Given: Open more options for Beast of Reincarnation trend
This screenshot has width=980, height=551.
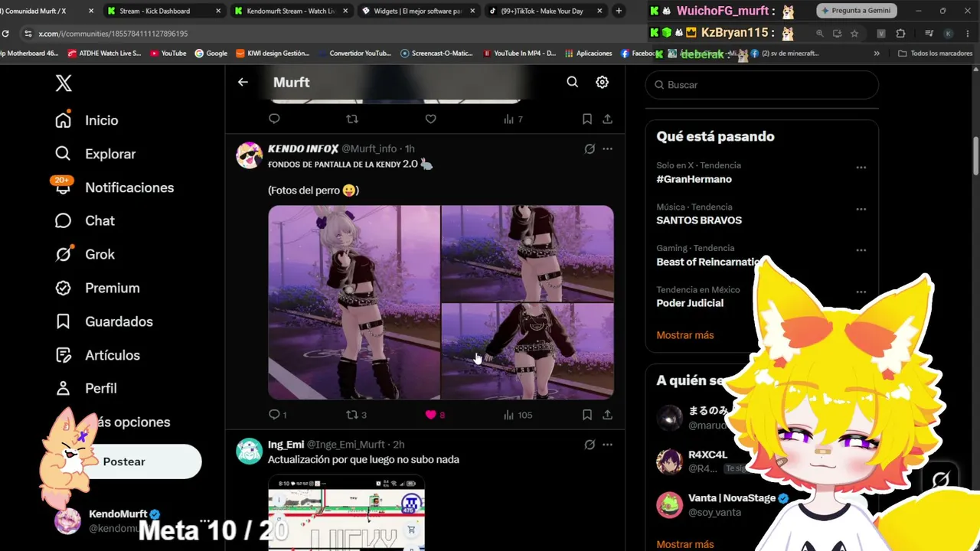Looking at the screenshot, I should [861, 250].
